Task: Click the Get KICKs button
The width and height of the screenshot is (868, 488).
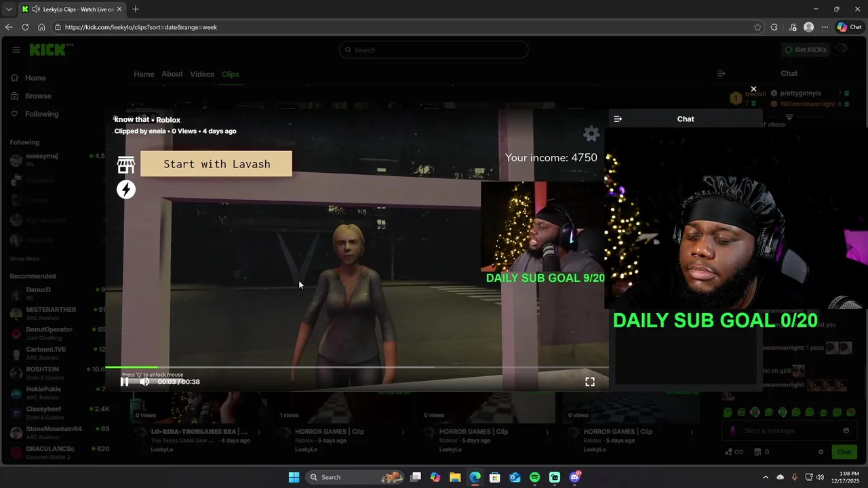Action: [806, 49]
